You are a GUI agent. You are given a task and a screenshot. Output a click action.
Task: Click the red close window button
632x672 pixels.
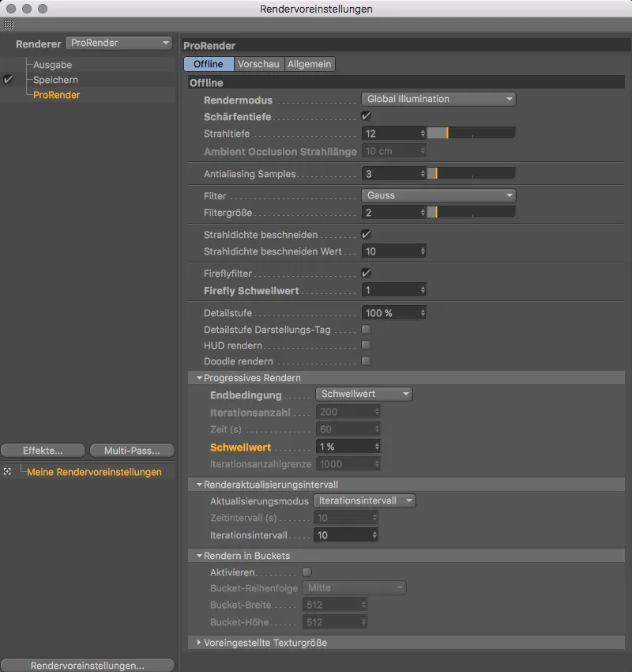coord(11,9)
